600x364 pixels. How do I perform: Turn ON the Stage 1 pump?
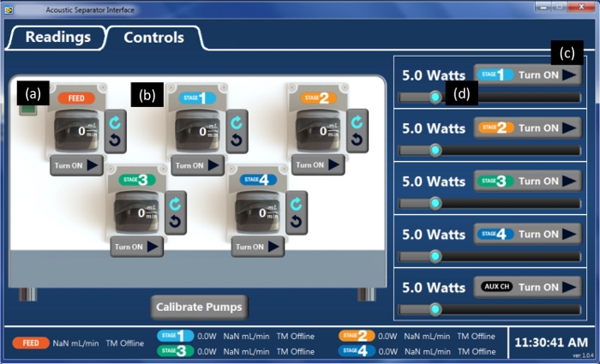pos(197,165)
